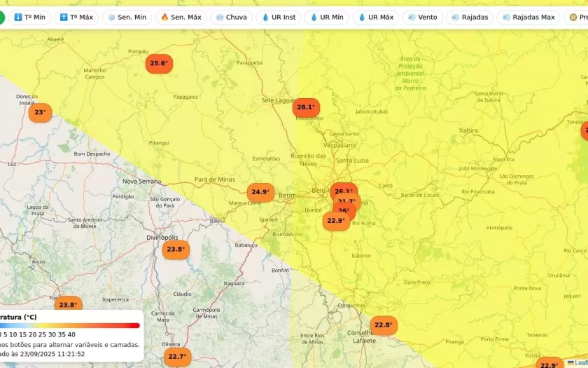Click the temperature color gradient legend bar
Screen dimensions: 588x368
(70, 325)
